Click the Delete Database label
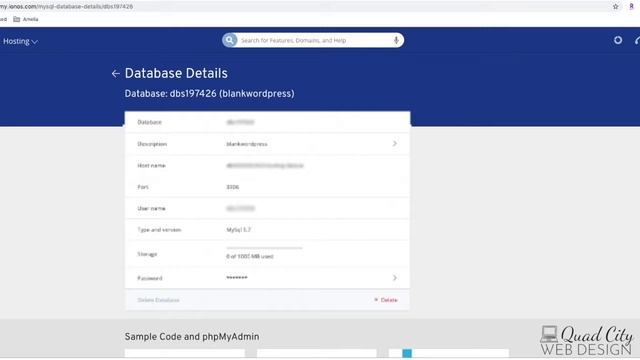Screen dimensions: 640x360 pyautogui.click(x=158, y=300)
